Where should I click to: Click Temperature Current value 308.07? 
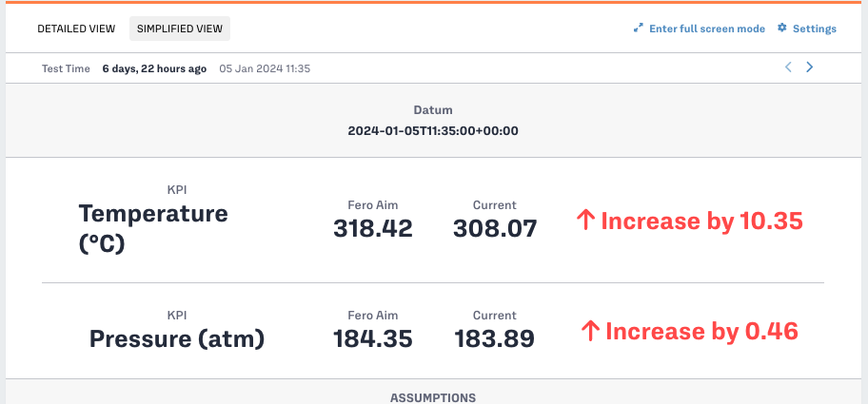495,228
